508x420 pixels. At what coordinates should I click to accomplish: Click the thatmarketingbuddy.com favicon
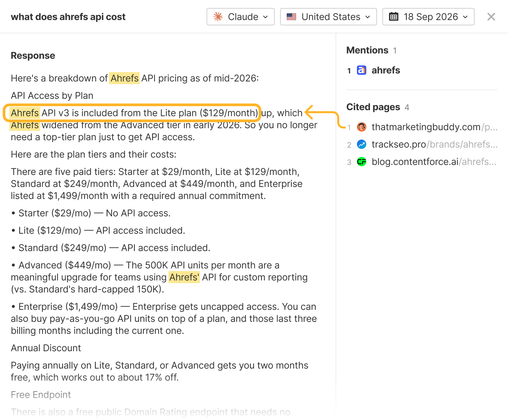tap(362, 127)
